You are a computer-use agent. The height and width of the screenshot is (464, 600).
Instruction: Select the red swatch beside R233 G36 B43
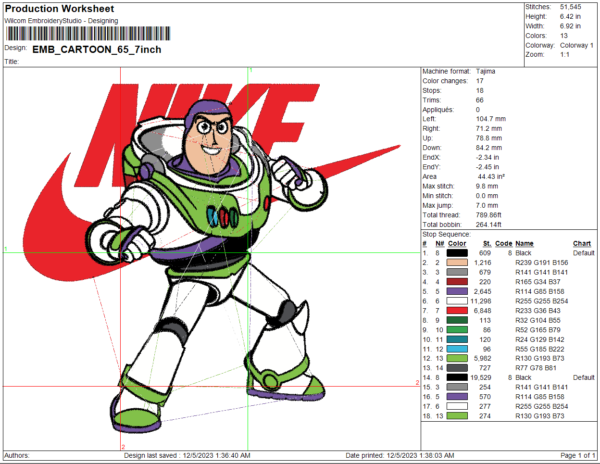click(x=457, y=311)
